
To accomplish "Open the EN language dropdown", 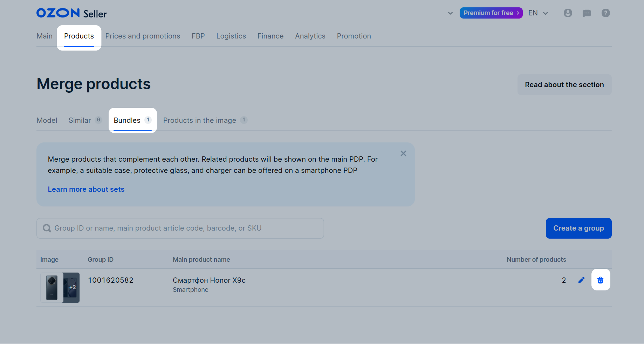I will point(538,13).
